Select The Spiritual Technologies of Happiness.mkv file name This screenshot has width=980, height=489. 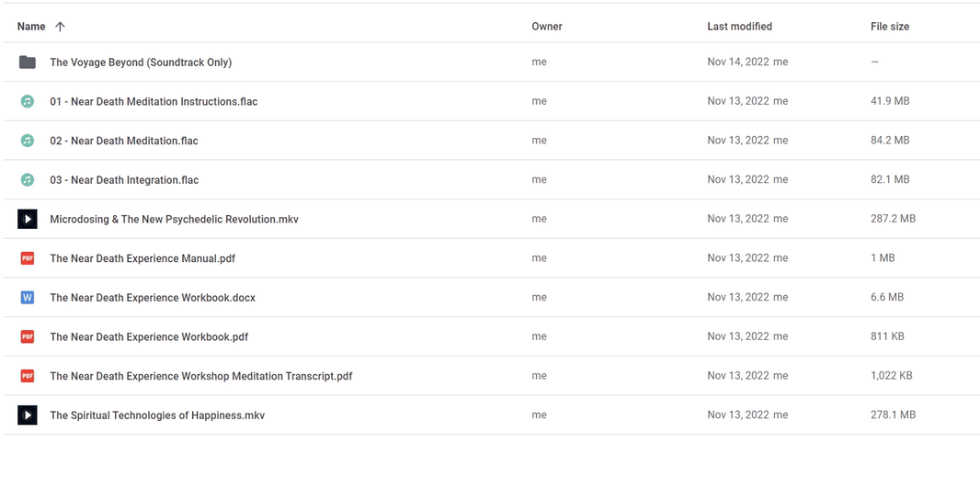157,415
